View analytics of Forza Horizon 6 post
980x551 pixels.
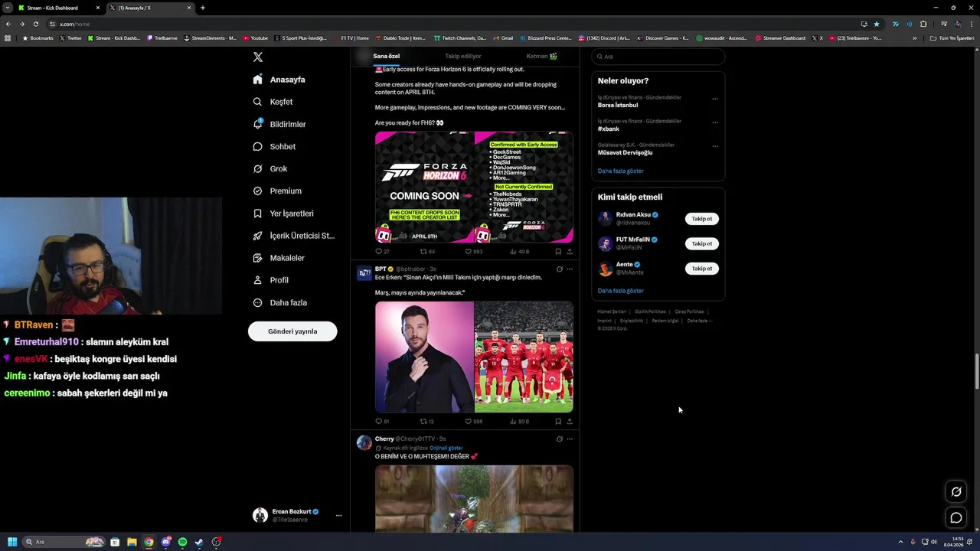pyautogui.click(x=519, y=251)
